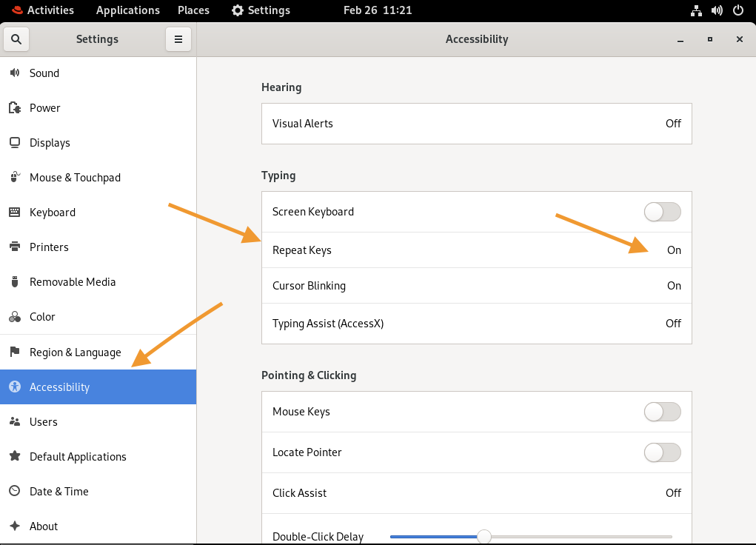
Task: Click Activities in the top bar
Action: tap(43, 10)
